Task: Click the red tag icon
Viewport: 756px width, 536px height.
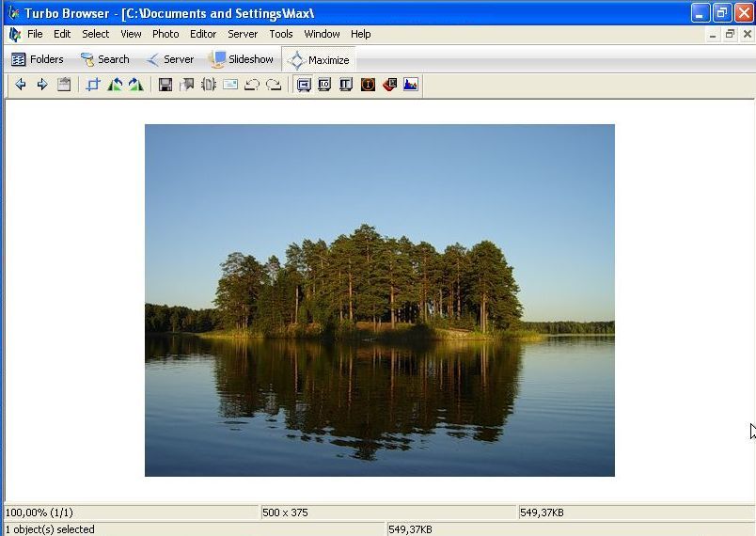Action: coord(389,85)
